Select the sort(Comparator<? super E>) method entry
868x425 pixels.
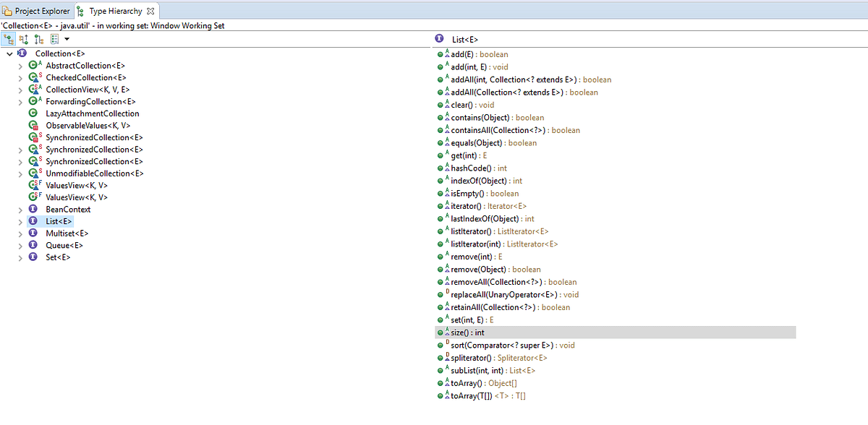pos(506,345)
